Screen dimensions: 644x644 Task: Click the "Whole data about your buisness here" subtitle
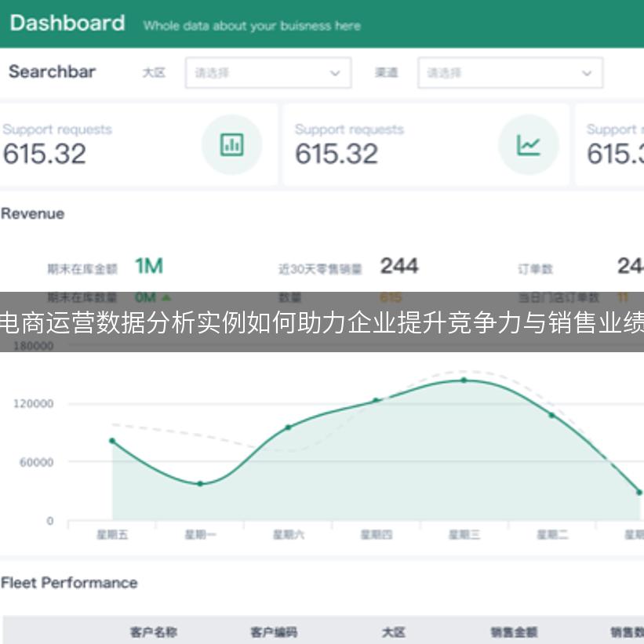tap(252, 26)
